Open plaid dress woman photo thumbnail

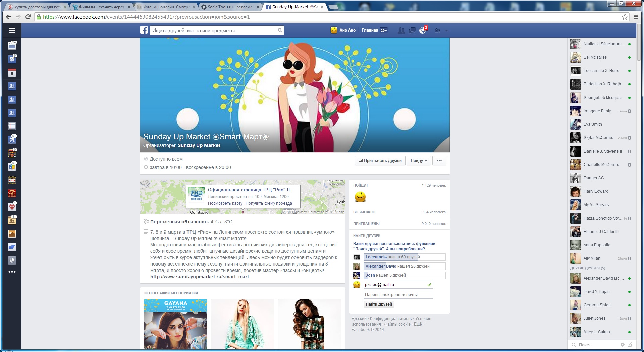[310, 324]
